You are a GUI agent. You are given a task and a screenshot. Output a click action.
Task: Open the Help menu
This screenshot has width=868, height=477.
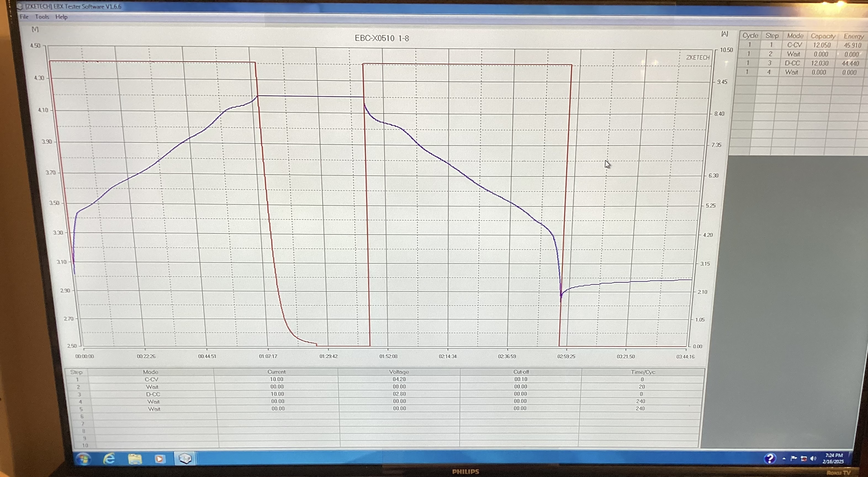click(x=61, y=17)
